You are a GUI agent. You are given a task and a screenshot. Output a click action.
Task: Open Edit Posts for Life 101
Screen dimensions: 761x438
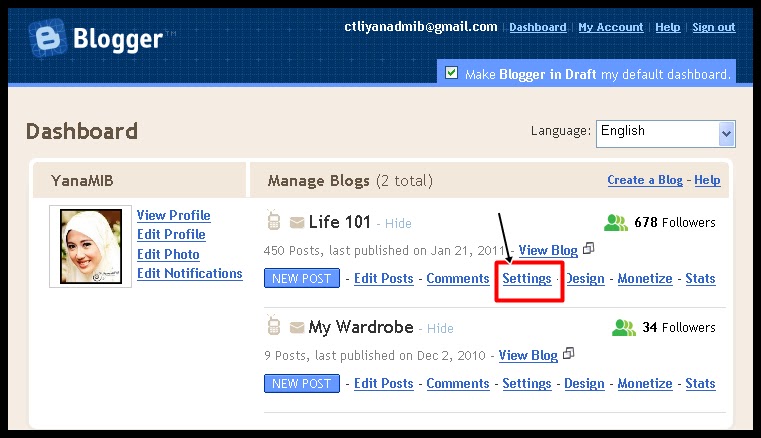[x=383, y=279]
